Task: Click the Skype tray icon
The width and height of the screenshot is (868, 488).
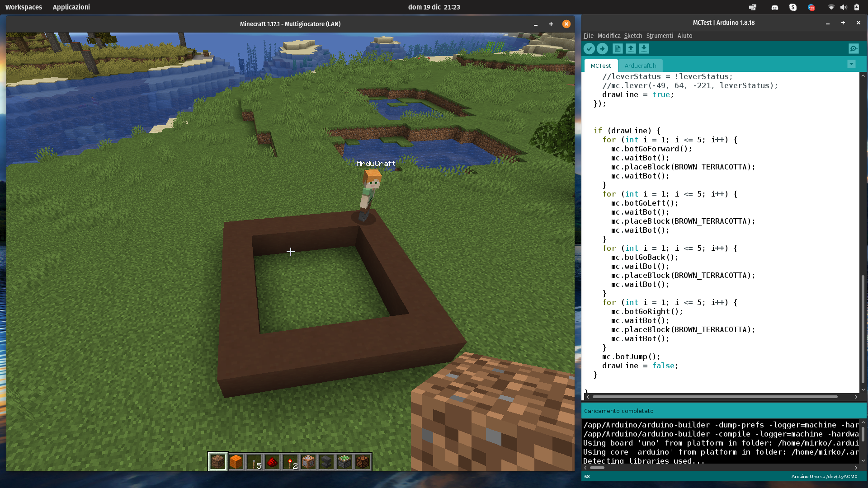Action: tap(793, 7)
